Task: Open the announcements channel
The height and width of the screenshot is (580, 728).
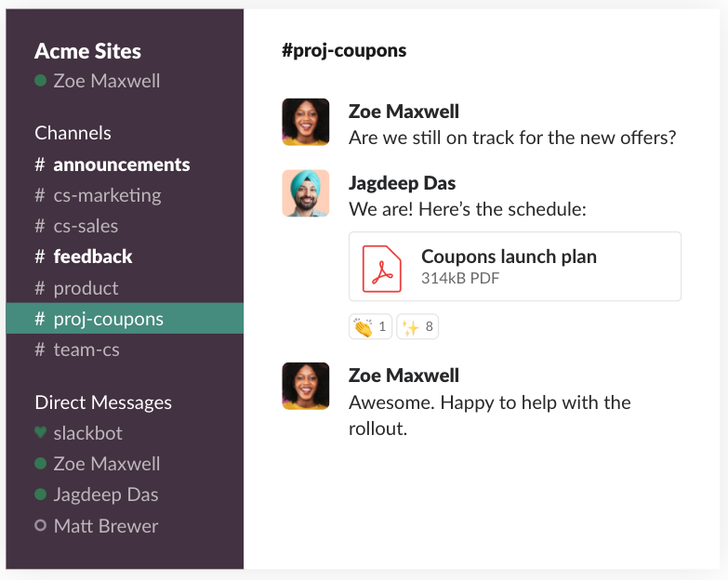Action: tap(121, 165)
